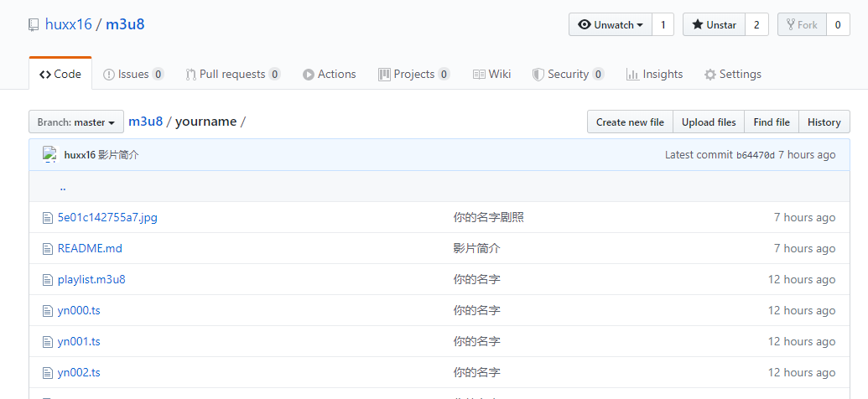Screen dimensions: 868x399
Task: Open stargazers count 2
Action: pos(756,25)
